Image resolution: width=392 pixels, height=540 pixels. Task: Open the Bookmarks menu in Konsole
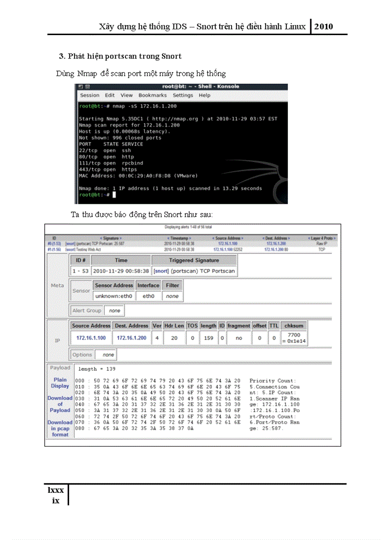[x=152, y=95]
